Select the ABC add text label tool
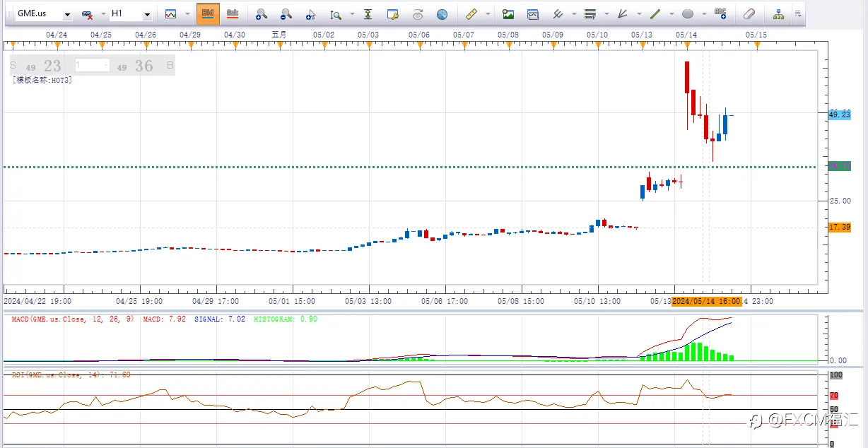868x448 pixels. click(720, 13)
